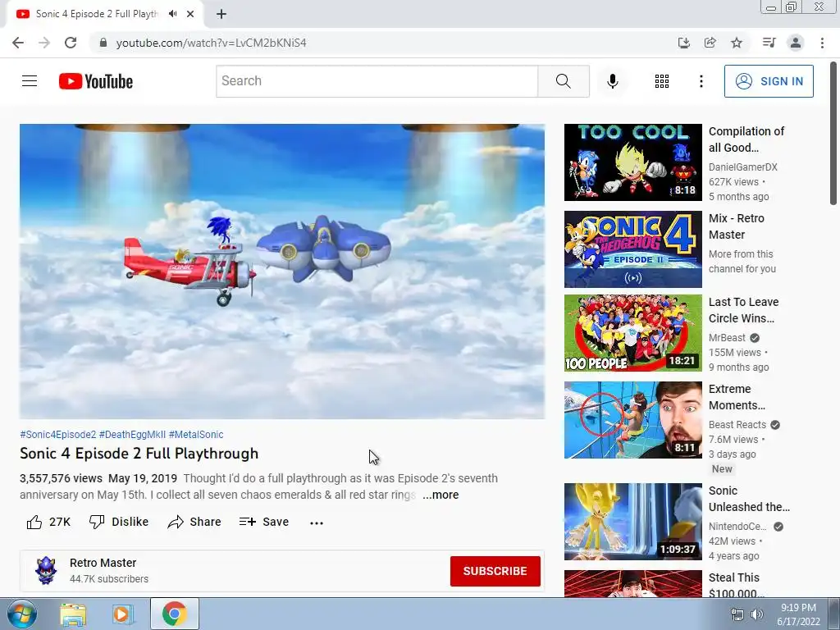Click the search magnifier button
Image resolution: width=840 pixels, height=630 pixels.
coord(563,81)
